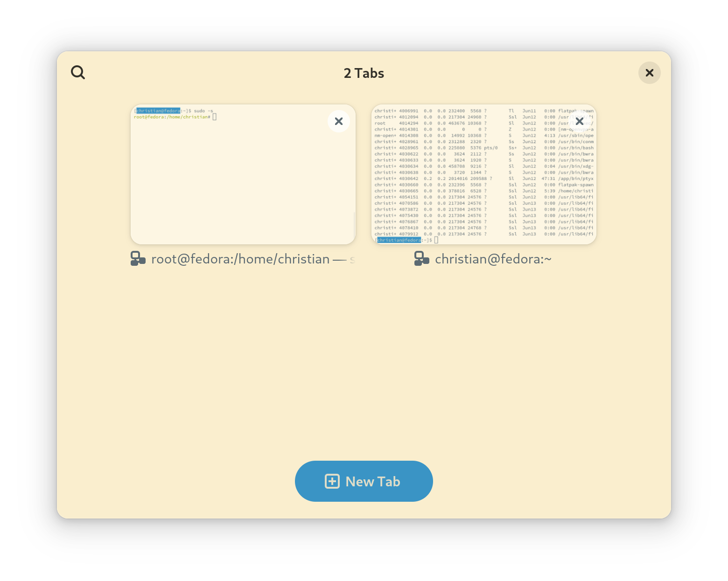Click the scrollbar in the first thumbnail
This screenshot has width=728, height=581.
(354, 224)
